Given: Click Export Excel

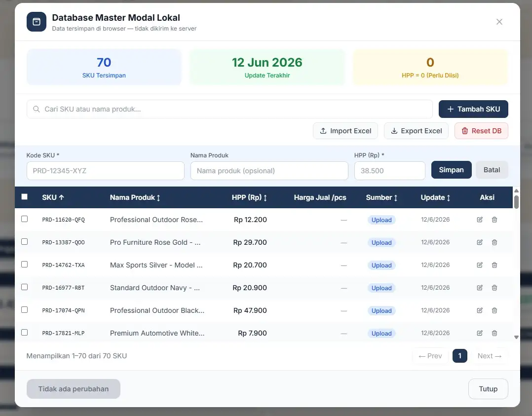Looking at the screenshot, I should [417, 131].
